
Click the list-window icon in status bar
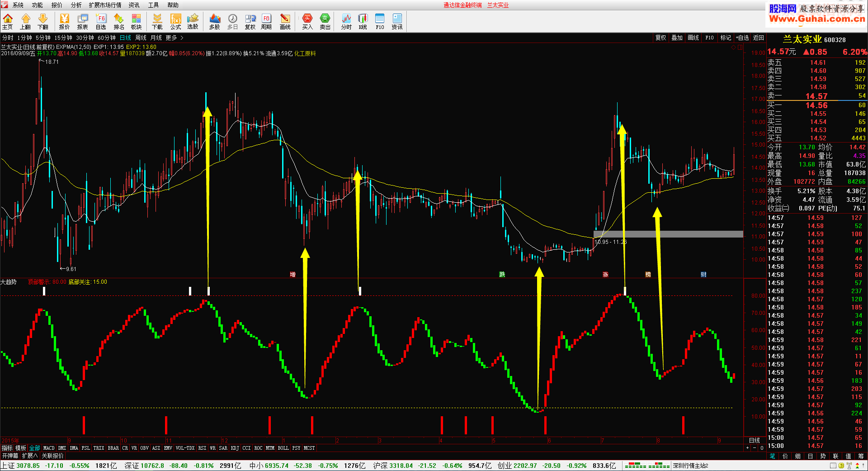click(x=833, y=466)
